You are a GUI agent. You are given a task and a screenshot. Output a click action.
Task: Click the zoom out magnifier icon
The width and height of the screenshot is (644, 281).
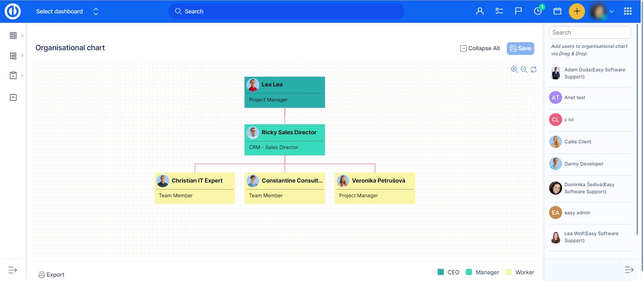coord(524,69)
